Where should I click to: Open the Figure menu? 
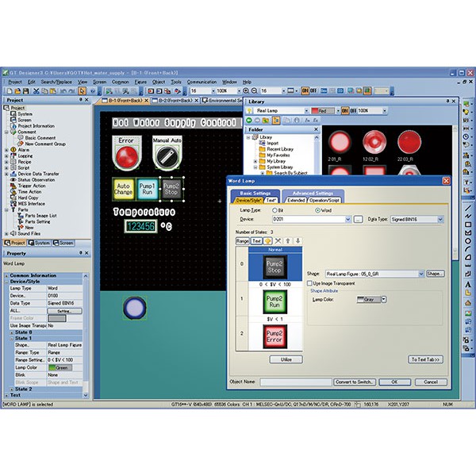coord(140,82)
